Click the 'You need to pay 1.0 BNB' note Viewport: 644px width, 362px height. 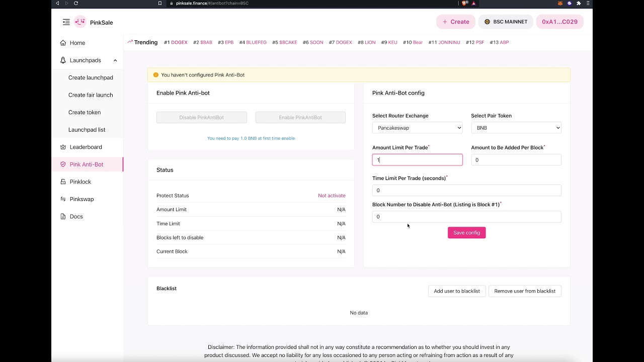point(251,138)
